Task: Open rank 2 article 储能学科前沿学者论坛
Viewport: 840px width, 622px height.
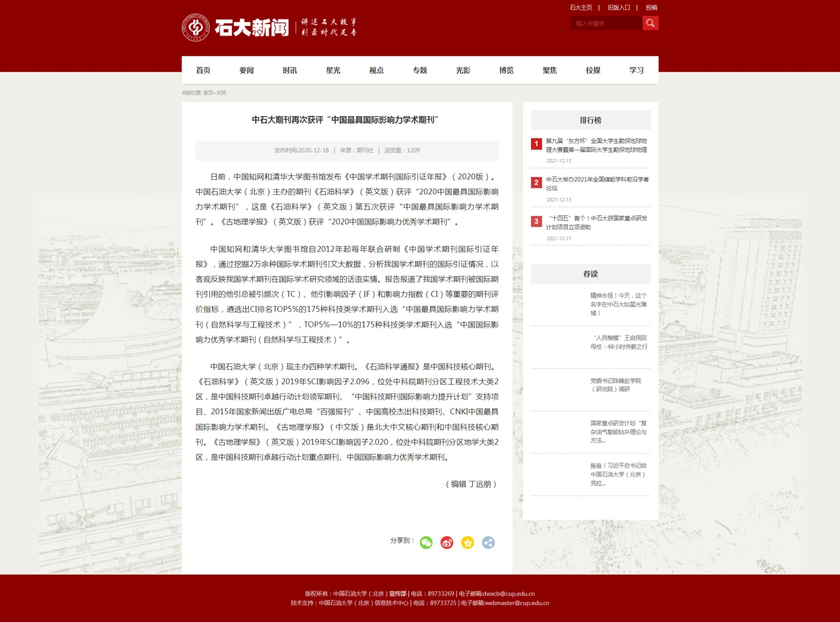Action: click(596, 184)
